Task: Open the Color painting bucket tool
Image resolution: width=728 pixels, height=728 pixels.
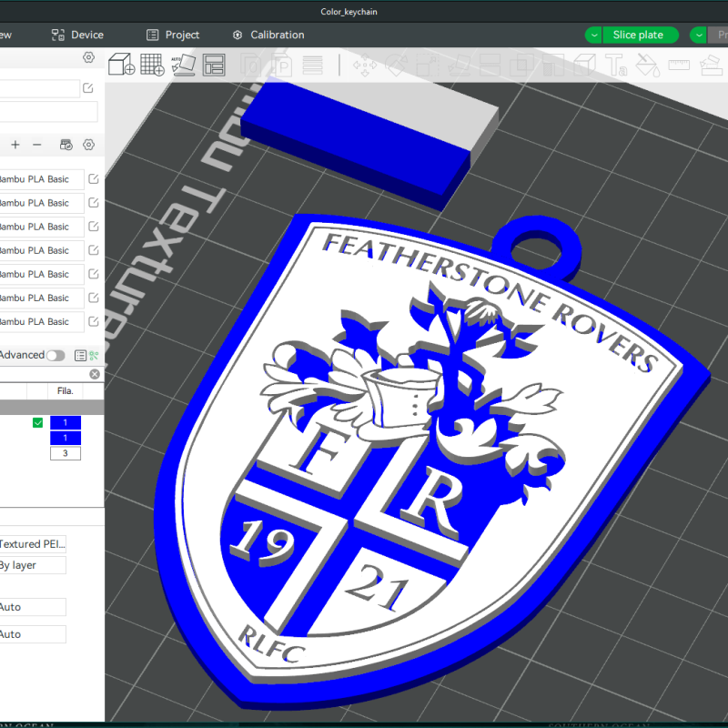Action: coord(648,65)
